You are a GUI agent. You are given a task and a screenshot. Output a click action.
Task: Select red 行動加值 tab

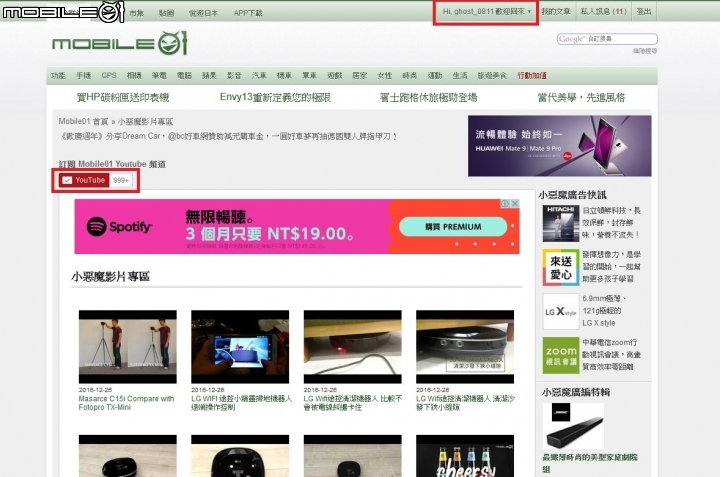tap(532, 75)
